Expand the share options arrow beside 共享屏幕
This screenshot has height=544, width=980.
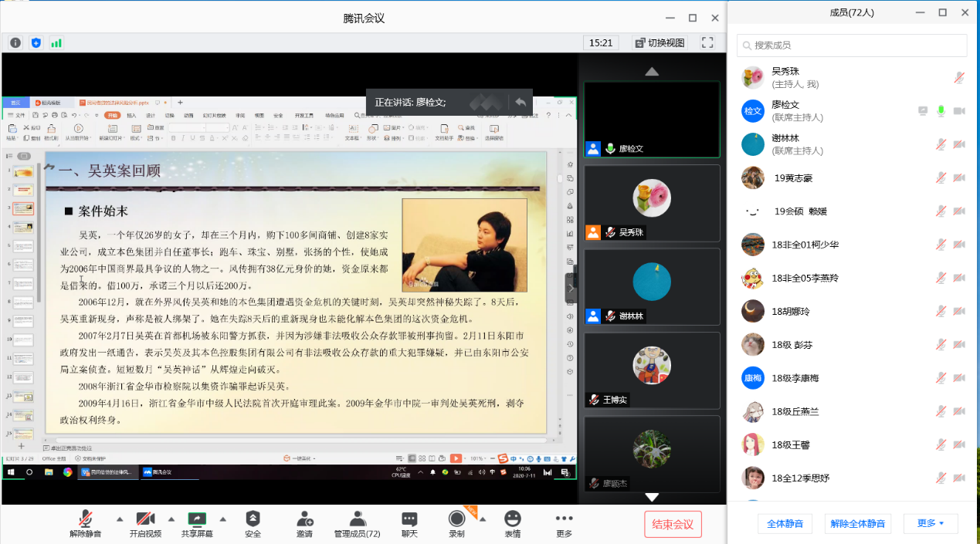223,519
